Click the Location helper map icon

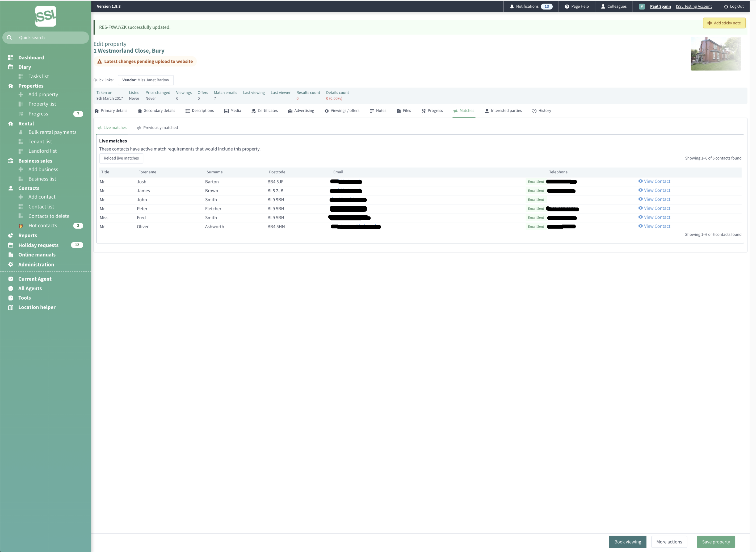[x=11, y=307]
